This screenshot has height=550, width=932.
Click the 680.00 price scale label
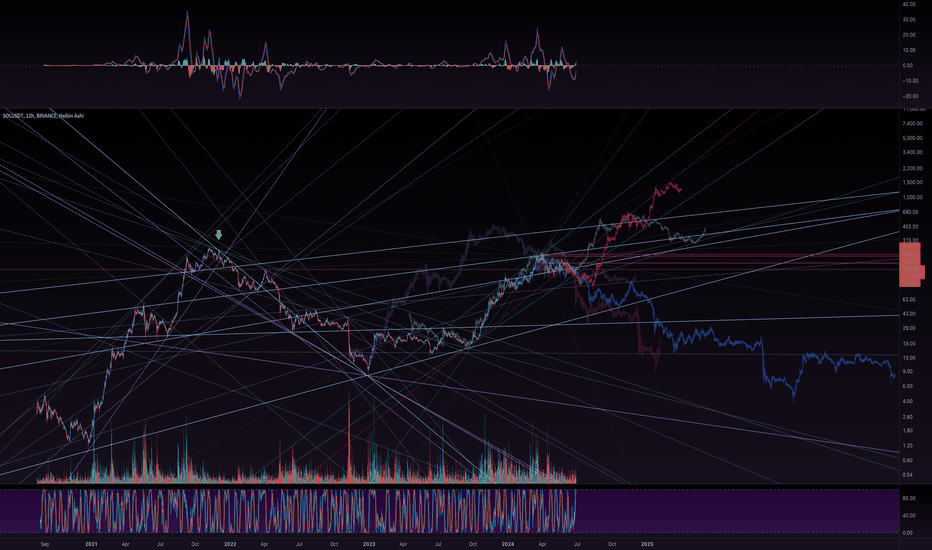[910, 212]
